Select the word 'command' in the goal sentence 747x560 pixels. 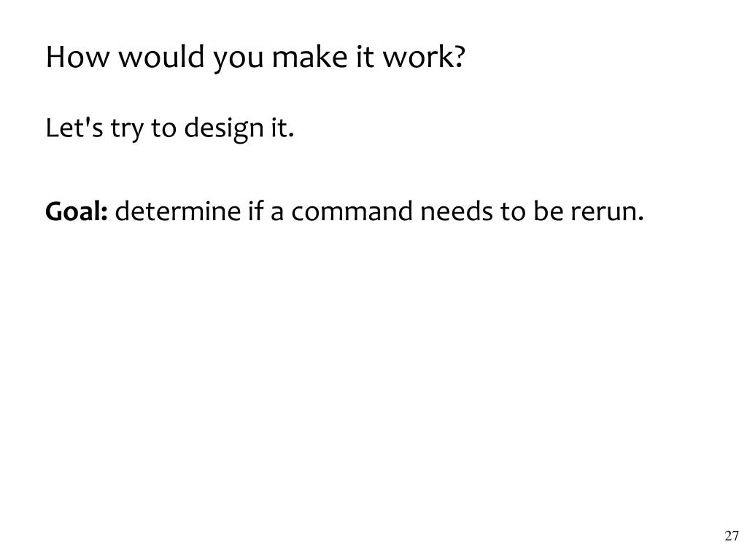(x=352, y=211)
